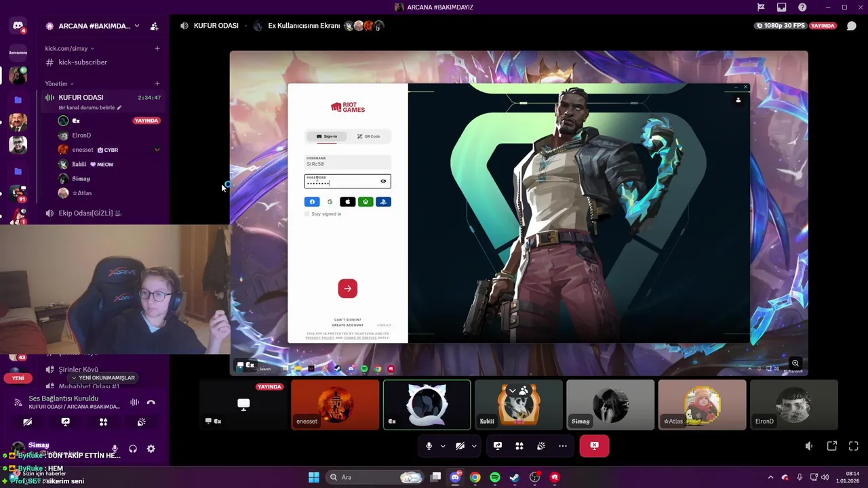The height and width of the screenshot is (488, 868).
Task: Sign in with Facebook on Riot login
Action: pyautogui.click(x=312, y=201)
